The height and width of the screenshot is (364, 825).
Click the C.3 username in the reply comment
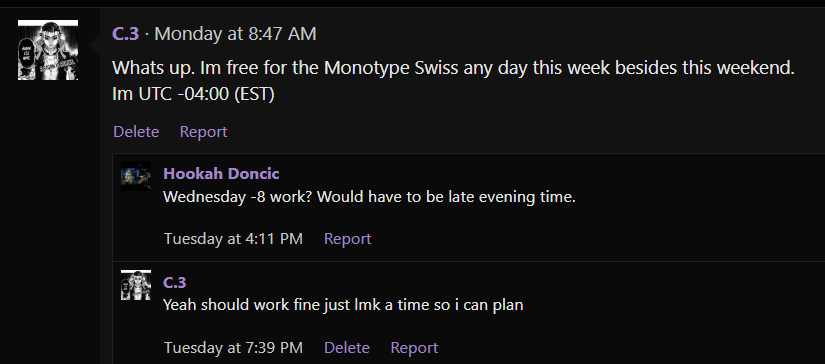point(175,282)
